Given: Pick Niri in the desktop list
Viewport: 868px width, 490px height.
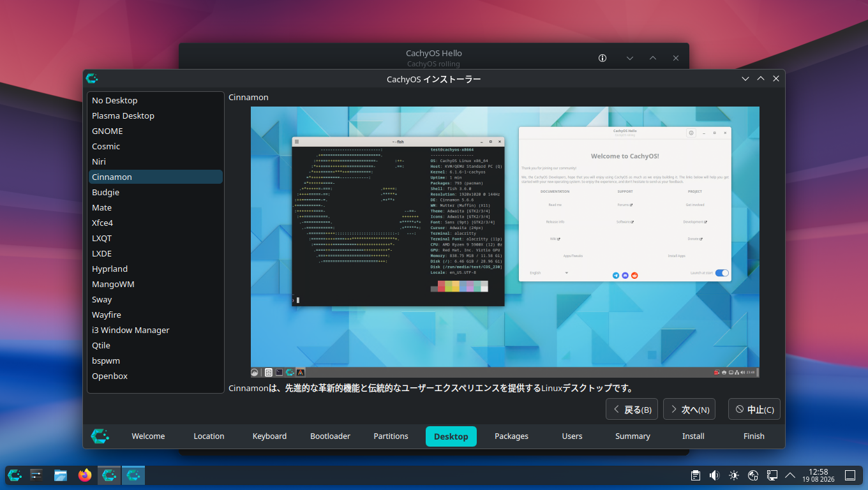Looking at the screenshot, I should coord(156,161).
